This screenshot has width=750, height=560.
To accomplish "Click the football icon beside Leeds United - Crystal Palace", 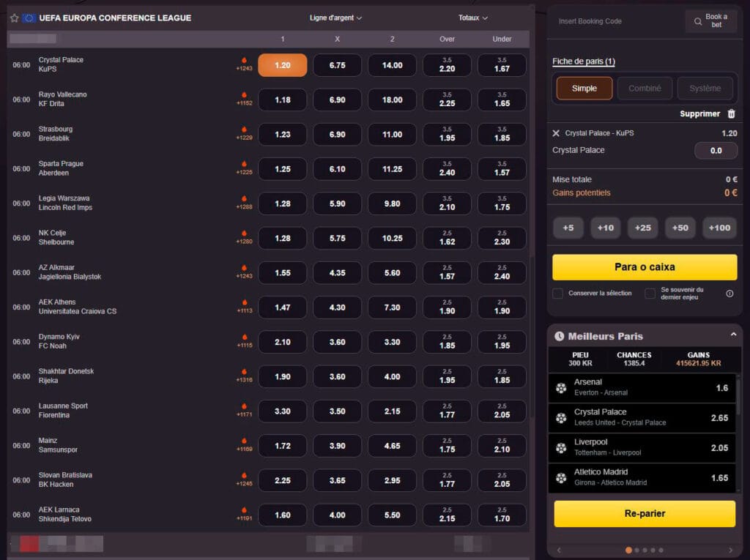I will [x=561, y=418].
